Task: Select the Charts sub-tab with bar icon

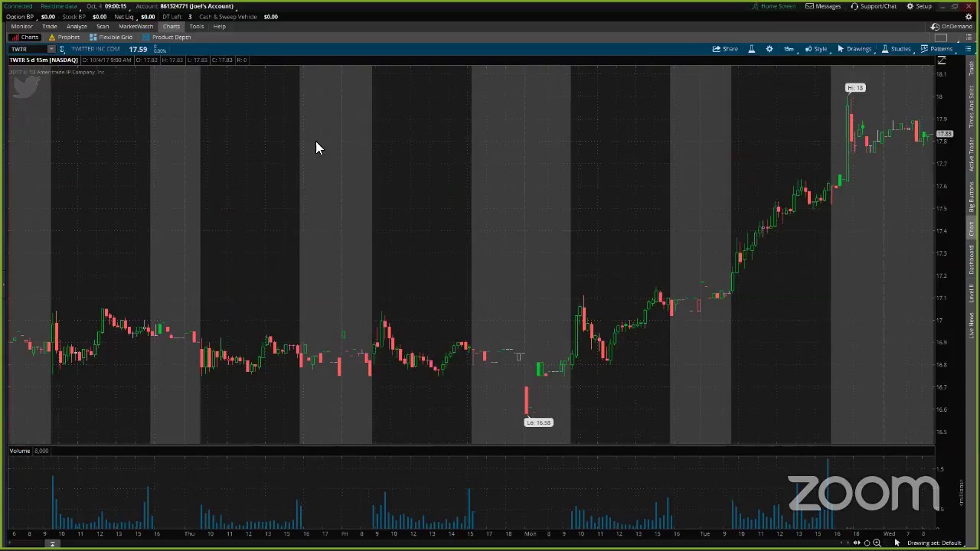Action: pyautogui.click(x=25, y=37)
